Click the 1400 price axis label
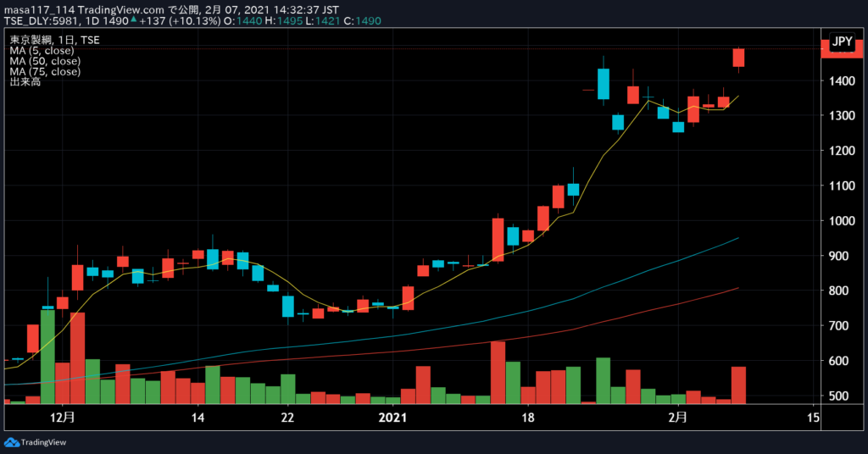 pyautogui.click(x=842, y=80)
